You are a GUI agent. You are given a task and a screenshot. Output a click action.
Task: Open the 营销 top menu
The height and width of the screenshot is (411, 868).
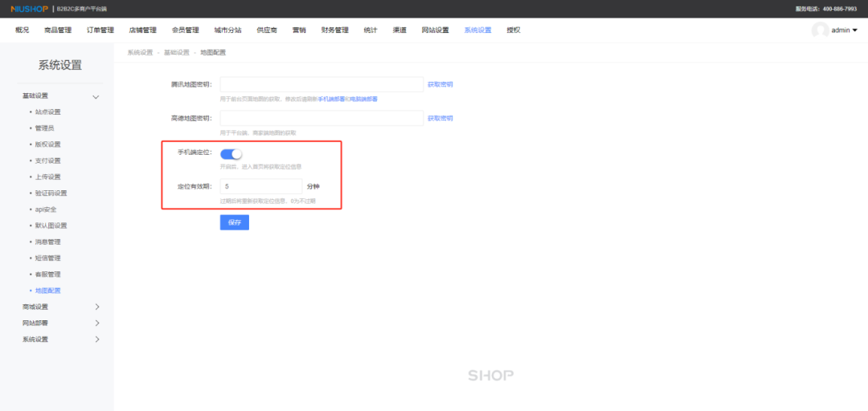(x=299, y=31)
